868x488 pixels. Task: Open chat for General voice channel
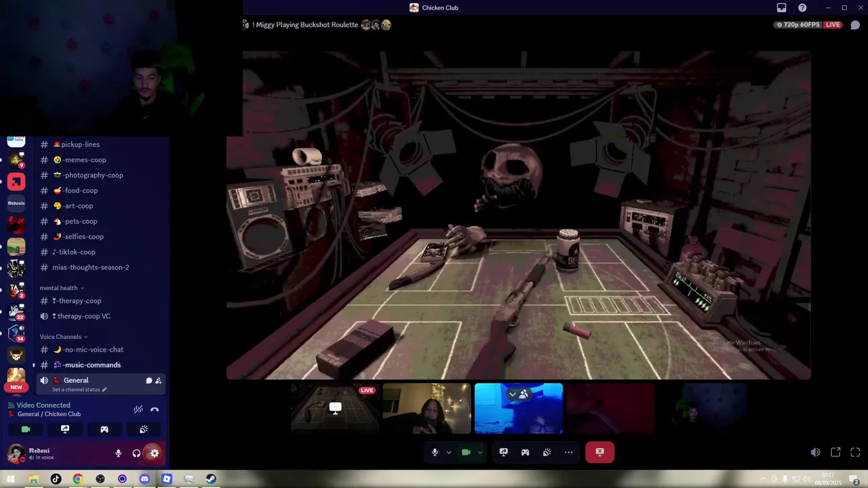pos(149,381)
